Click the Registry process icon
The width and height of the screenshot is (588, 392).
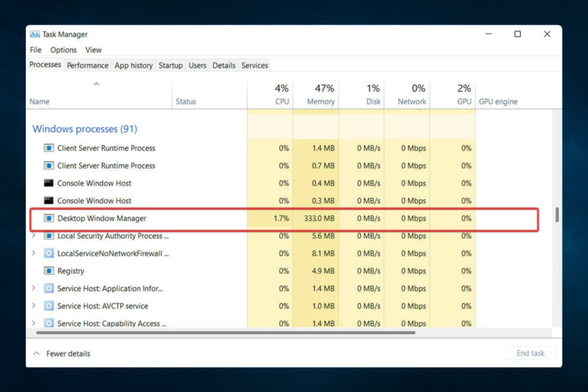click(x=48, y=271)
